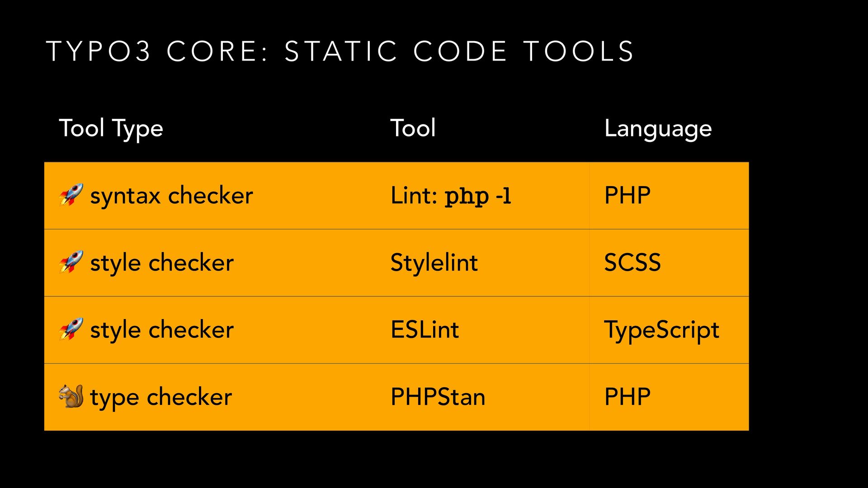Select the 'type checker' text

(x=161, y=398)
